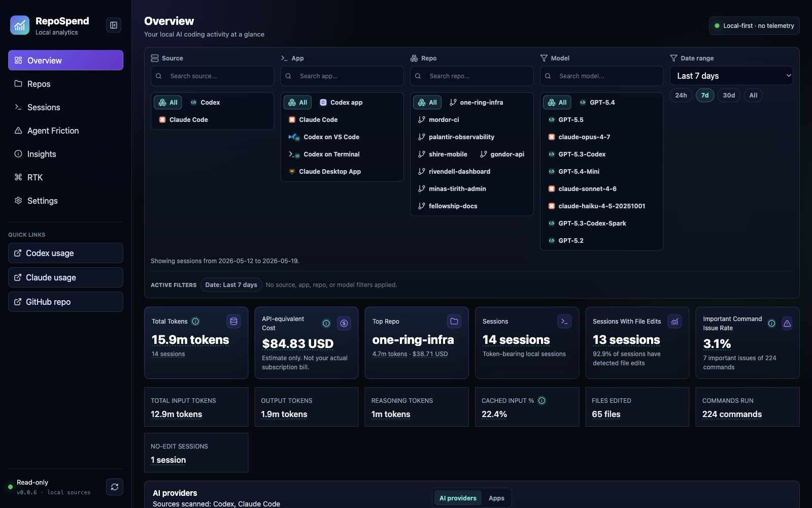The width and height of the screenshot is (812, 508).
Task: Click the 224 commands value
Action: tap(732, 414)
